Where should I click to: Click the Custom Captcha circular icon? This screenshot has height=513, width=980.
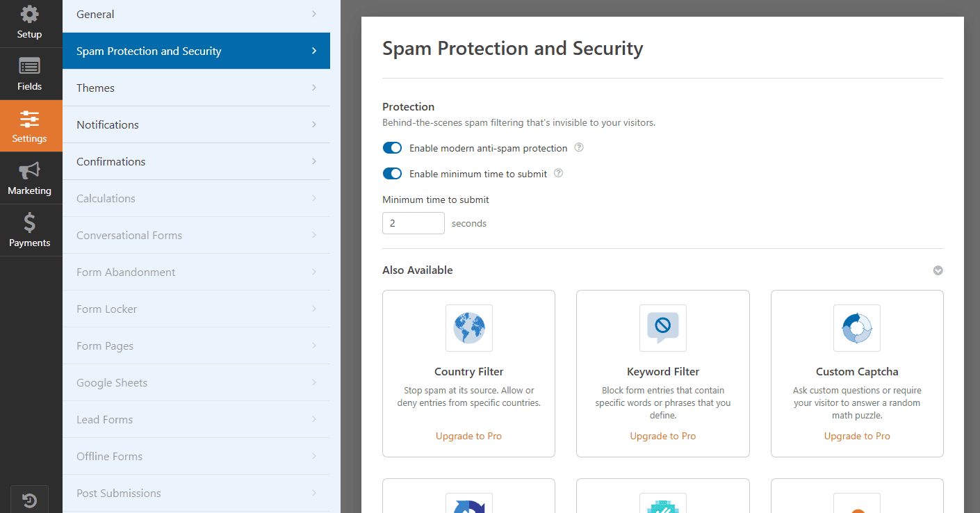pos(857,328)
